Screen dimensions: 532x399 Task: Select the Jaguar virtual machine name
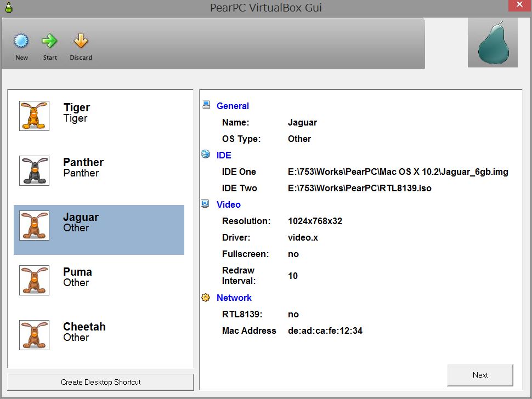(81, 217)
